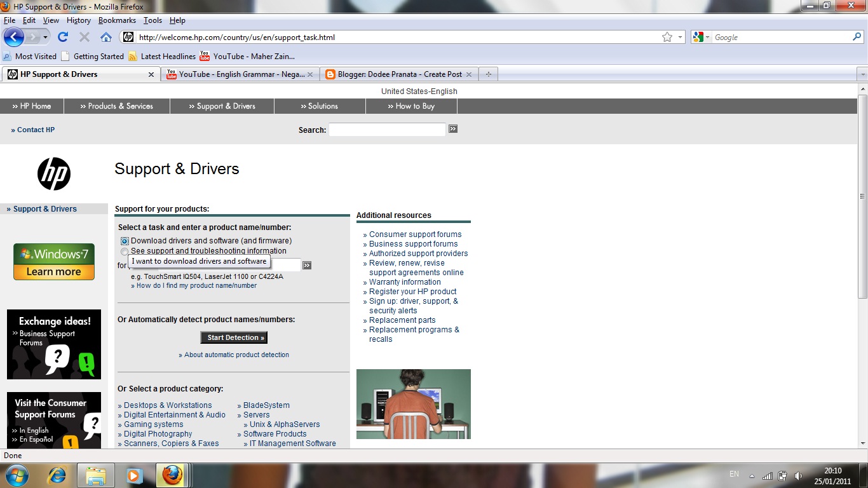Select See support and troubleshooting information radio

125,252
